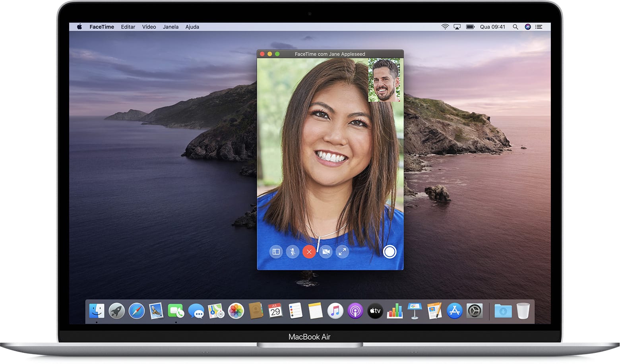
Task: Open AirPlay display menu
Action: point(457,27)
